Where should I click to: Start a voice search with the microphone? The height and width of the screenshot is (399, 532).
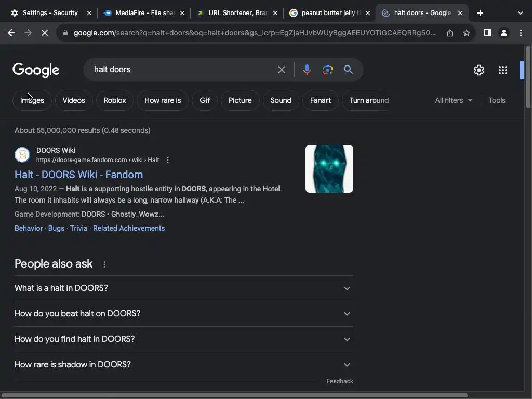[307, 70]
